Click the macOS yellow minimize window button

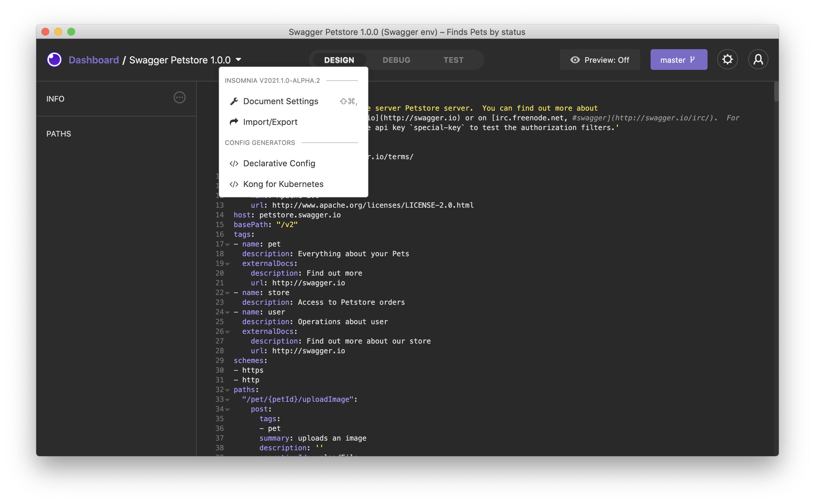click(58, 32)
